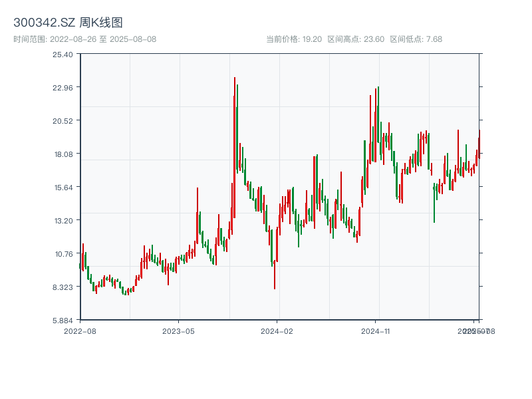Click the last candlestick at the chart's right edge
Screen dimensions: 532x399
pos(478,143)
